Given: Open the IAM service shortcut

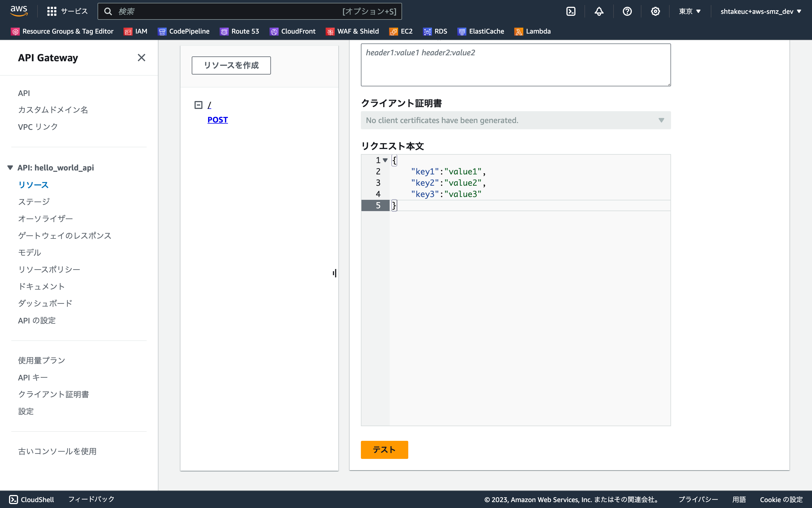Looking at the screenshot, I should click(x=136, y=31).
